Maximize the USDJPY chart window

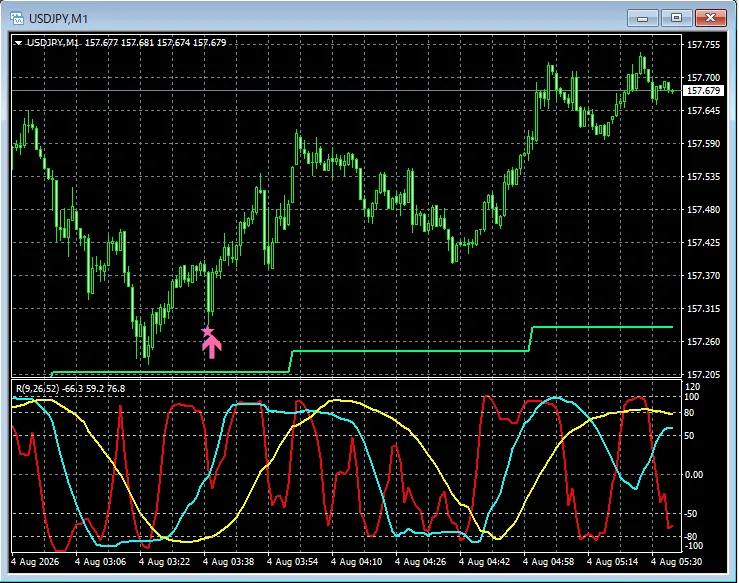pos(676,18)
